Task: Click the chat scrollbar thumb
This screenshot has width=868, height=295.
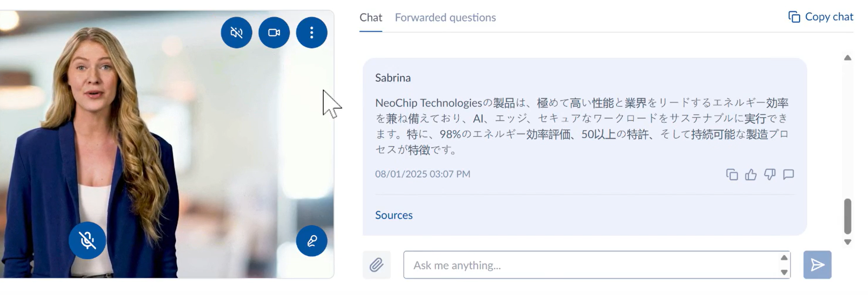Action: point(848,216)
